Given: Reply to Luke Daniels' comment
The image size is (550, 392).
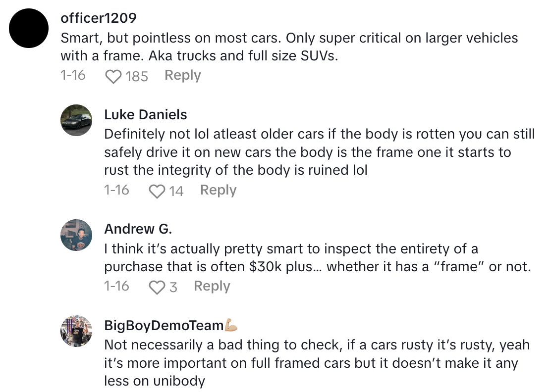Looking at the screenshot, I should (x=218, y=191).
